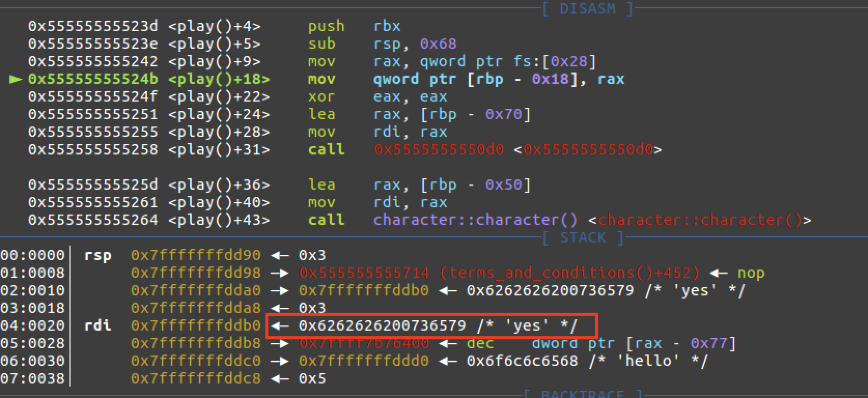The width and height of the screenshot is (868, 398).
Task: Select stack address 0x7fffffffdda0
Action: [x=195, y=290]
